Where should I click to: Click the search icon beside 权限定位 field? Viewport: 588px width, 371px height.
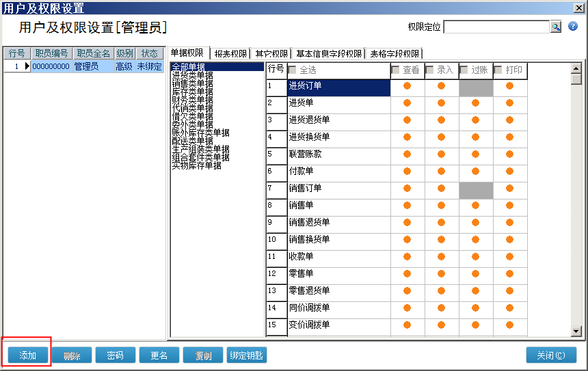[x=555, y=27]
